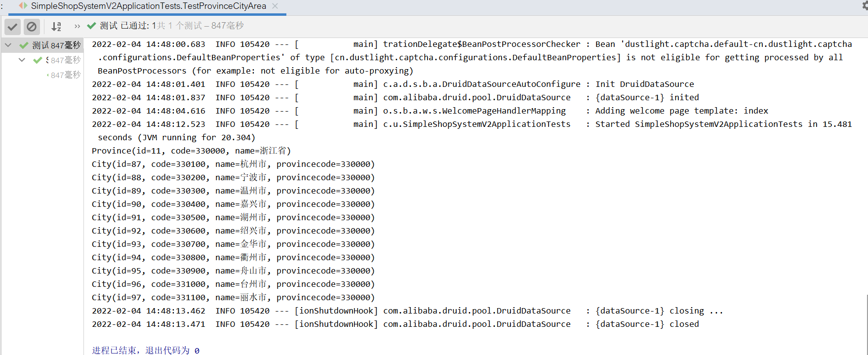The height and width of the screenshot is (355, 868).
Task: Click the City id=91 湖州市 output line
Action: click(234, 217)
